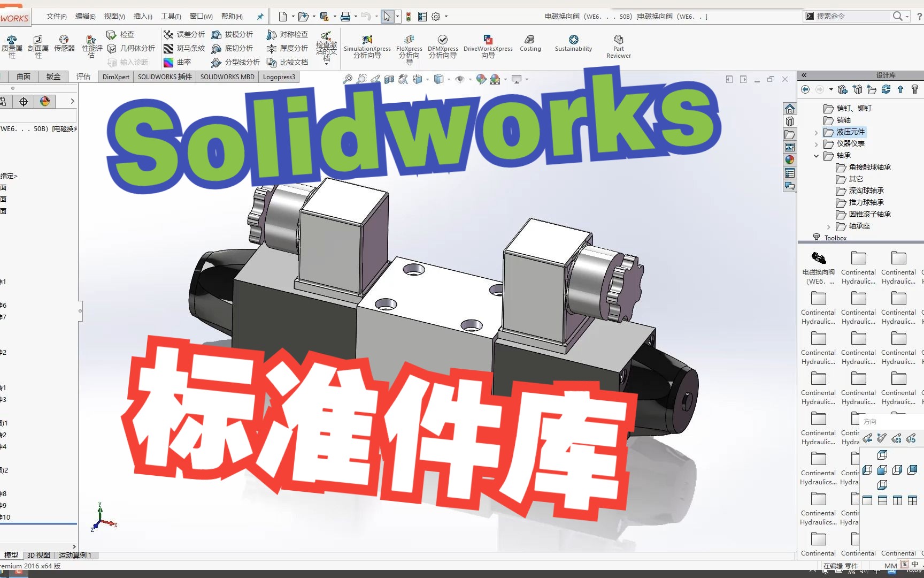Viewport: 924px width, 578px height.
Task: Launch SimulationXpress analysis wizard
Action: (x=367, y=46)
